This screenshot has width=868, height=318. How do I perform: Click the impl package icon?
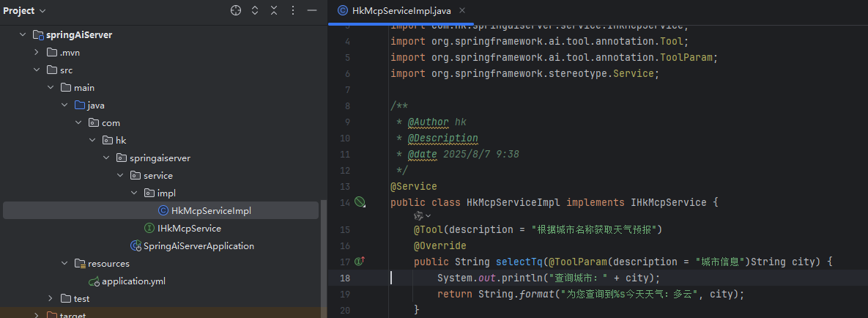click(149, 193)
